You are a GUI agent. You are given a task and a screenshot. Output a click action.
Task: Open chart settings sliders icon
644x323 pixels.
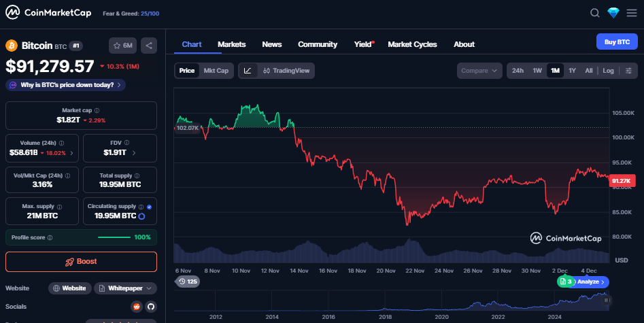coord(628,71)
